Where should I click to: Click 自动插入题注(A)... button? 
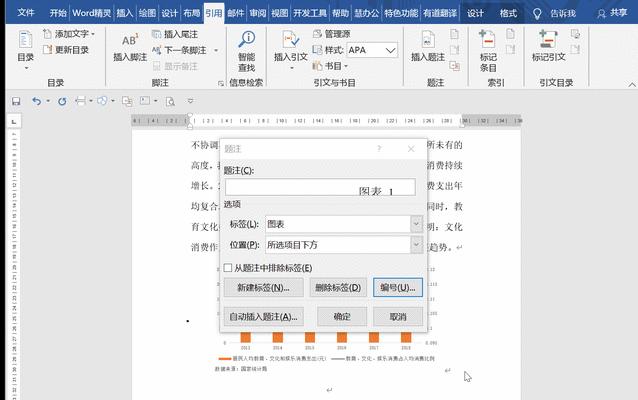[264, 316]
